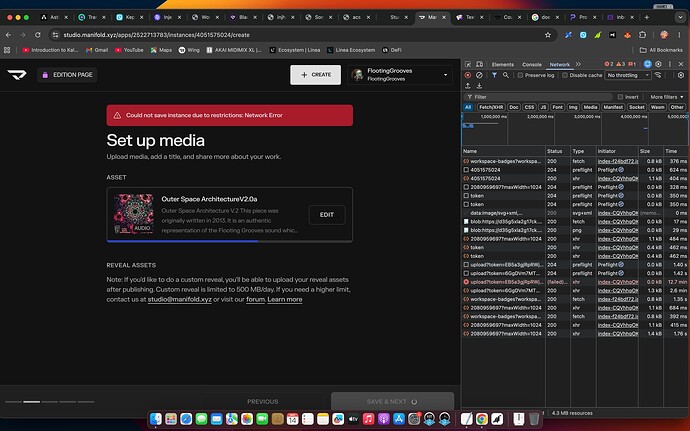This screenshot has width=690, height=431.
Task: Select the failed upload?token request row
Action: click(x=575, y=282)
